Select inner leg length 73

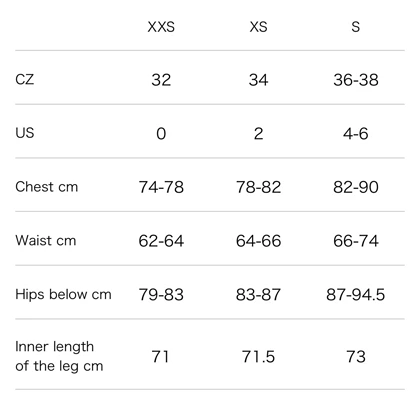click(x=356, y=357)
